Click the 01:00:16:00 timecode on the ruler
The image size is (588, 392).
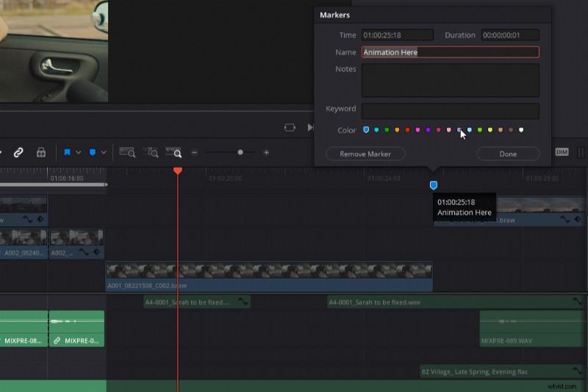pos(67,178)
